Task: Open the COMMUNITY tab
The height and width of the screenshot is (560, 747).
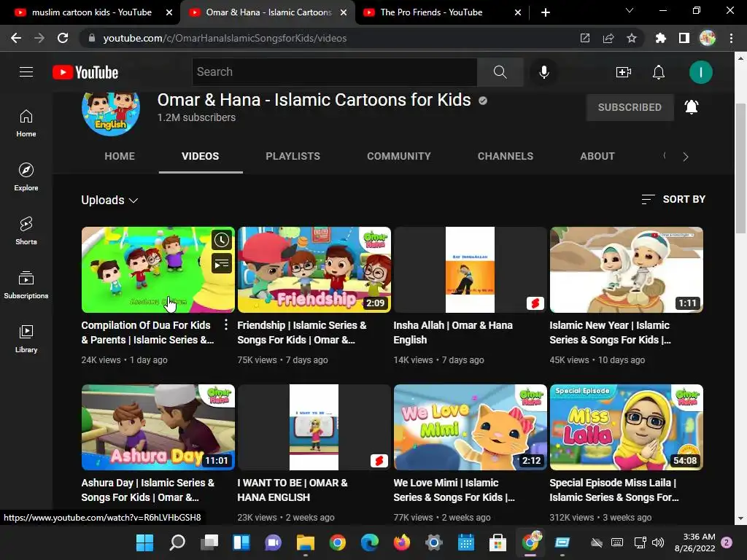Action: click(399, 156)
